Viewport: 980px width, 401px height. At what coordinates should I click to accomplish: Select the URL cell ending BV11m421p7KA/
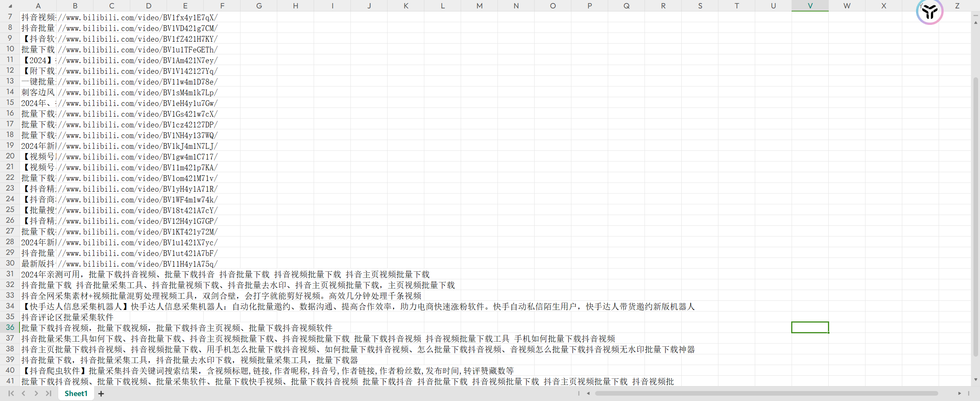tap(137, 167)
